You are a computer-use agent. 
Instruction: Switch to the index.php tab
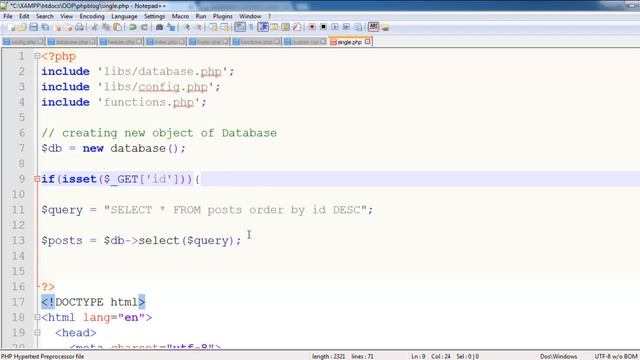point(166,42)
